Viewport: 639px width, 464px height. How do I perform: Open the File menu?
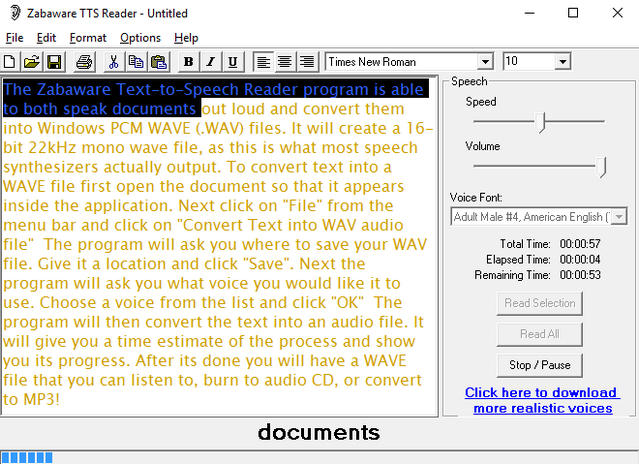15,38
